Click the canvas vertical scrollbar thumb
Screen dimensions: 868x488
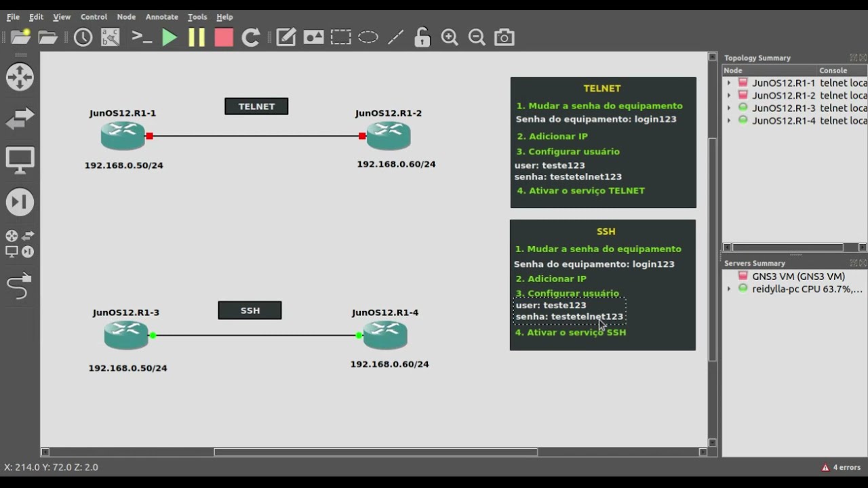click(712, 249)
